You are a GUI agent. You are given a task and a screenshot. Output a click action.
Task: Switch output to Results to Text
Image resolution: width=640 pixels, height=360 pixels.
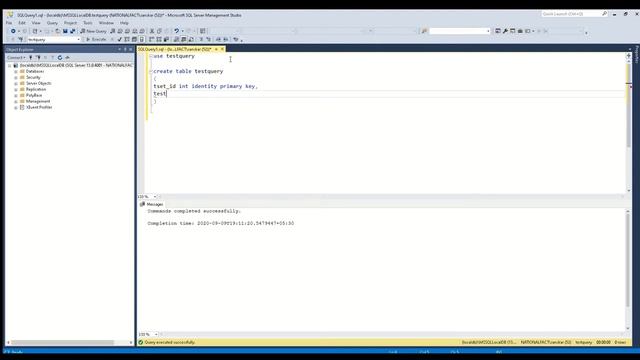pyautogui.click(x=176, y=40)
